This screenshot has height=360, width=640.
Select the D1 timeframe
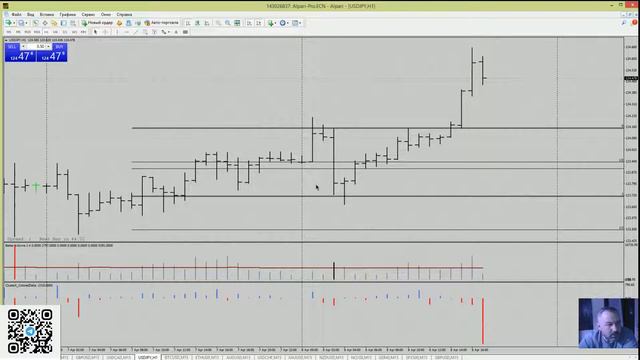65,32
